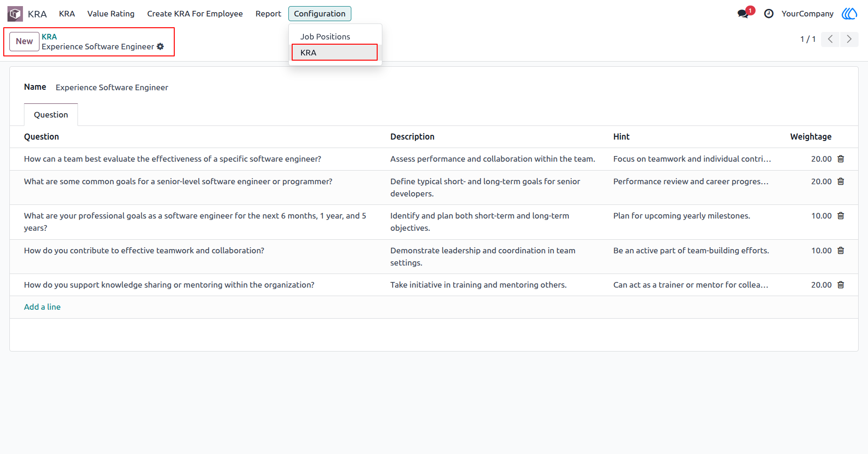This screenshot has height=454, width=868.
Task: Open the activities clock icon
Action: coord(769,14)
